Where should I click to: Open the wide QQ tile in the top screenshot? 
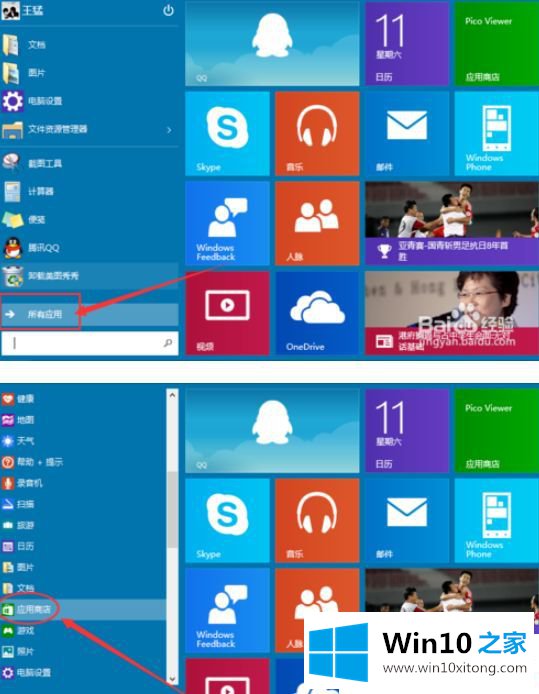point(272,43)
